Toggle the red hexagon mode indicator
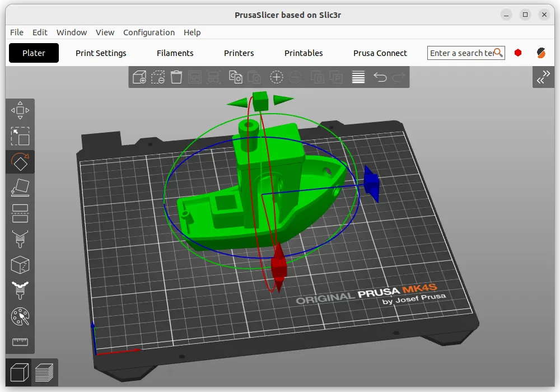This screenshot has width=560, height=392. point(518,53)
